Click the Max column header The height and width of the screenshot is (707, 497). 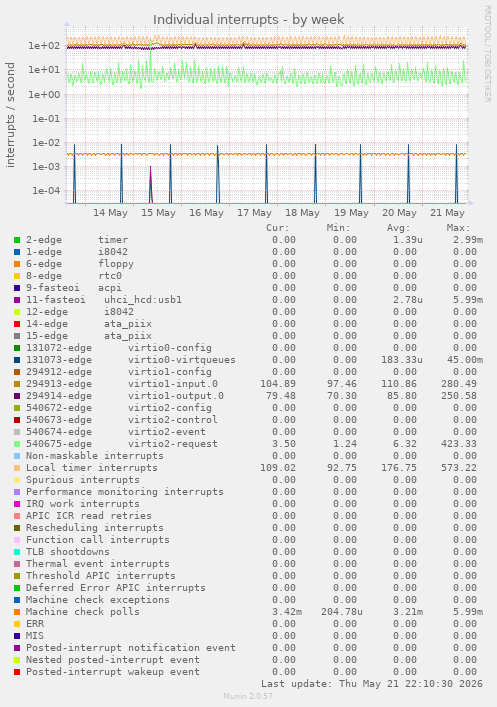point(458,228)
